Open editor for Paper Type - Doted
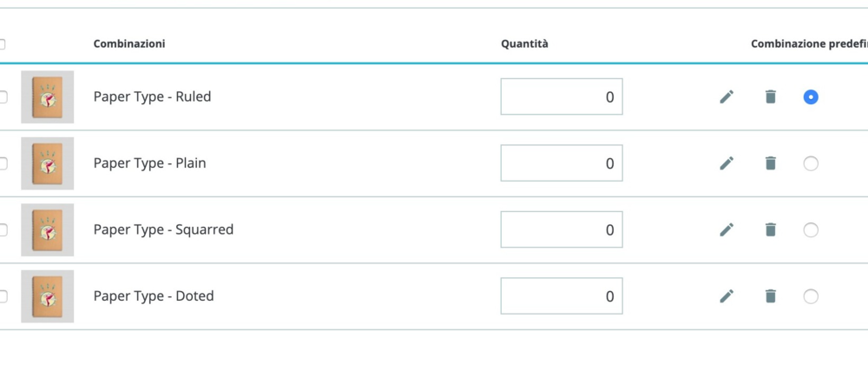Screen dimensions: 868x365 (727, 296)
